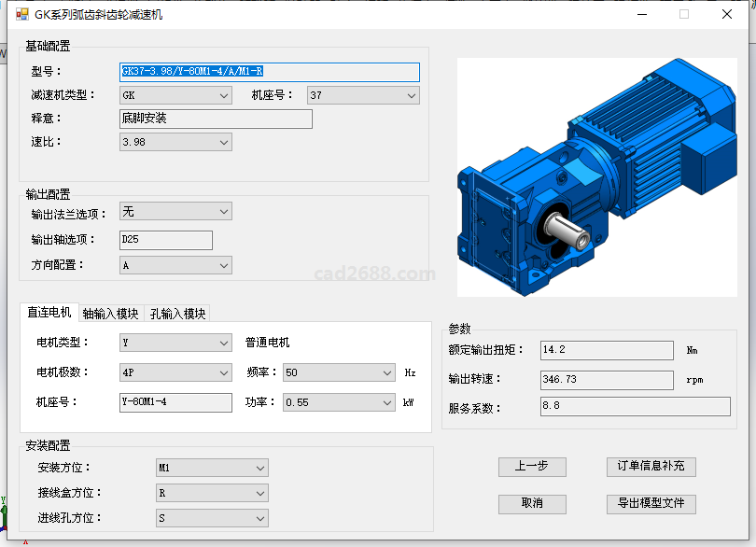Open the 电机类型 dropdown showing Y
Viewport: 756px width, 547px height.
pyautogui.click(x=175, y=343)
